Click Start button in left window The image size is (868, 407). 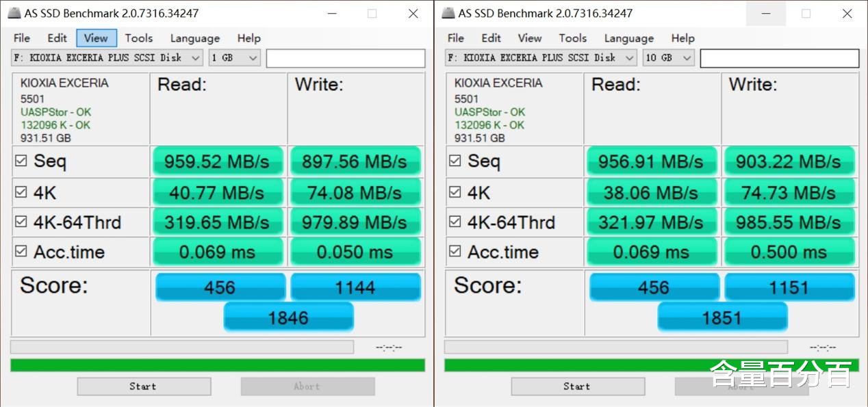coord(144,386)
